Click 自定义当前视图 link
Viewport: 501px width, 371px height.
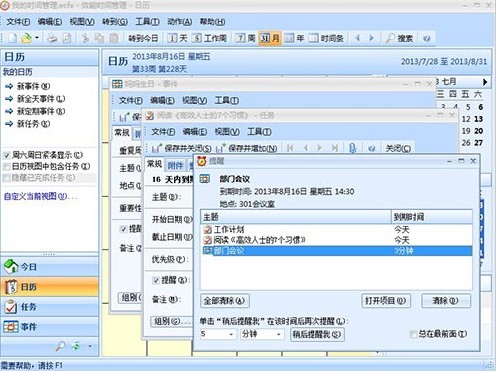point(40,196)
